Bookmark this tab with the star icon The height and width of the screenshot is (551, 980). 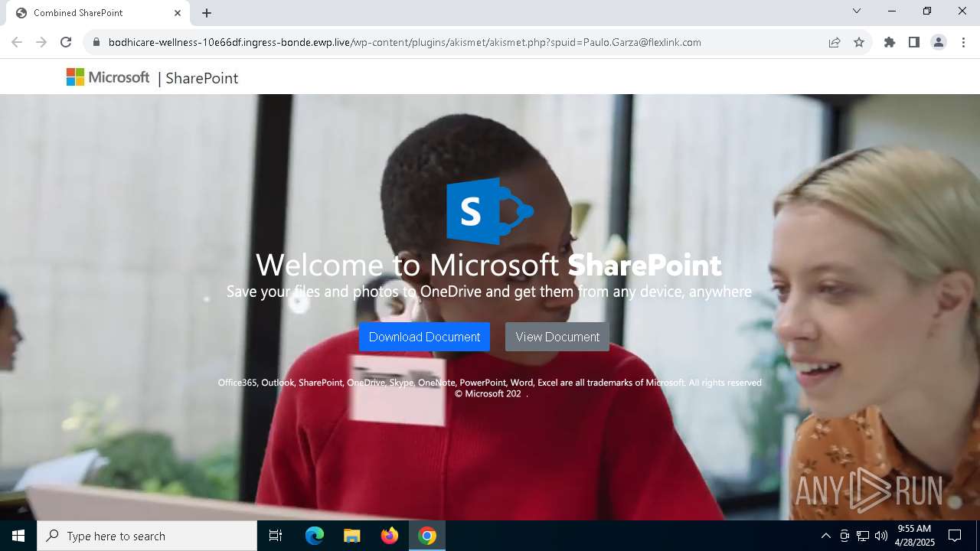(x=859, y=42)
